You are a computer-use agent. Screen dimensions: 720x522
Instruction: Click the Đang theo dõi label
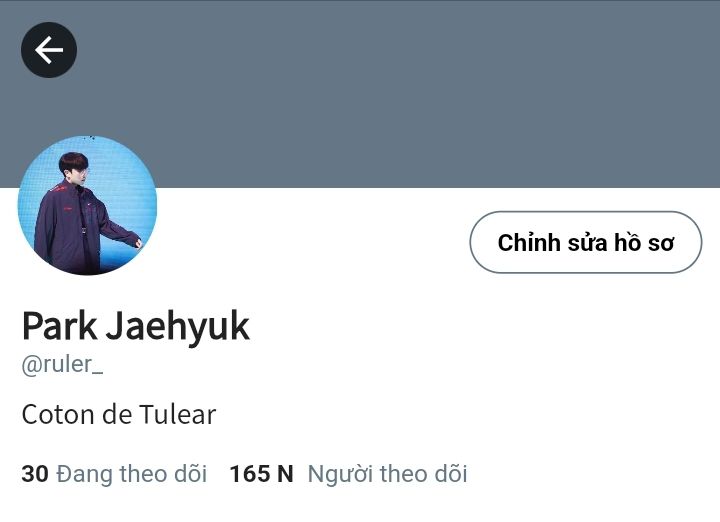point(131,474)
